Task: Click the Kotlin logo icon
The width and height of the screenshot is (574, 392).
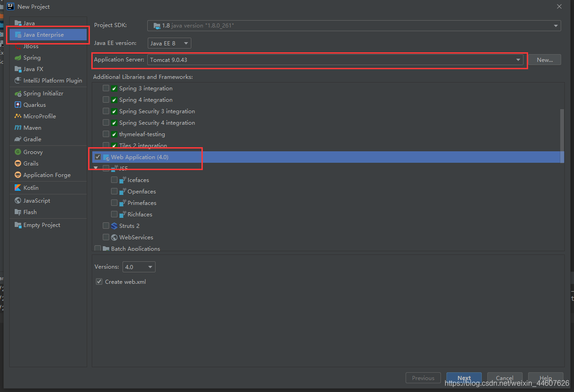Action: coord(18,188)
